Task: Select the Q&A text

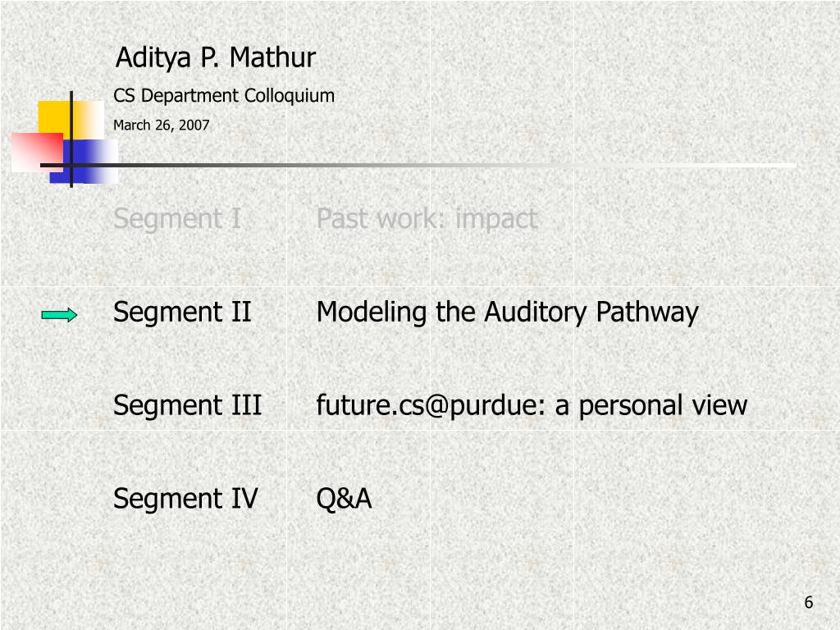Action: (344, 498)
